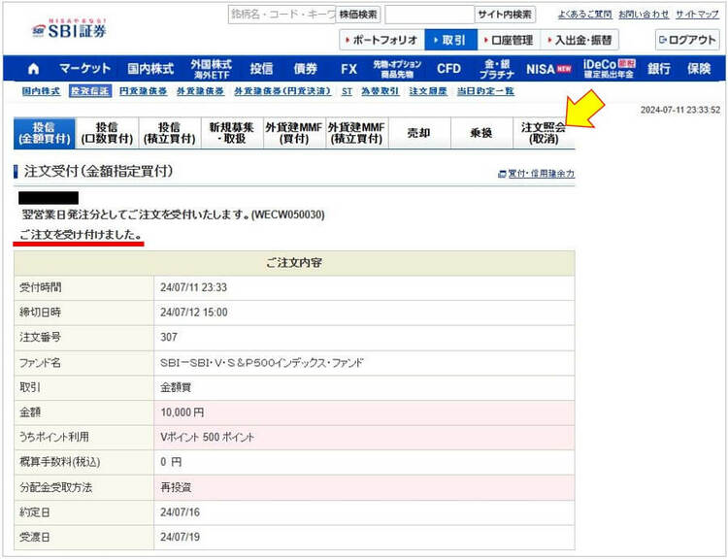Viewport: 728px width, 560px height.
Task: Click 受付時間 value 24/07/11 23:33
Action: coord(193,287)
